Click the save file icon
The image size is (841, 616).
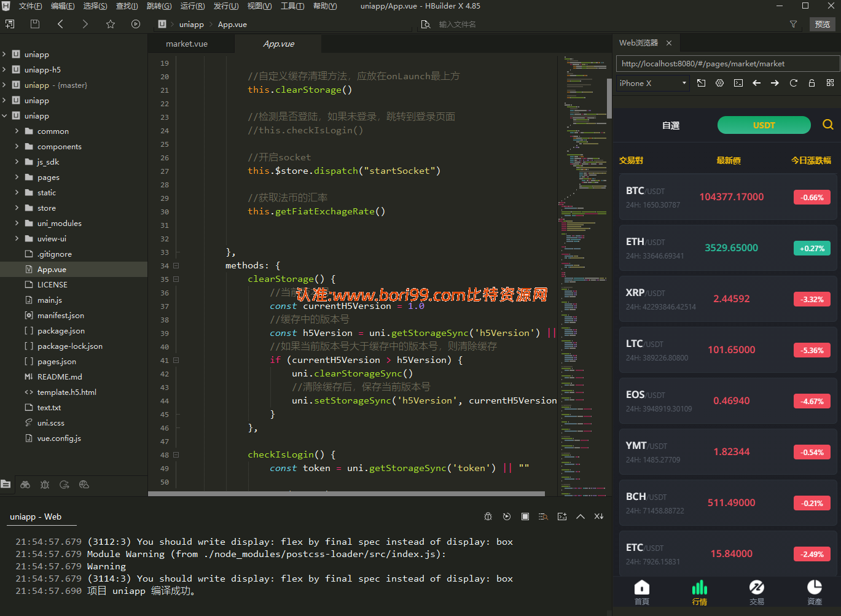click(35, 24)
